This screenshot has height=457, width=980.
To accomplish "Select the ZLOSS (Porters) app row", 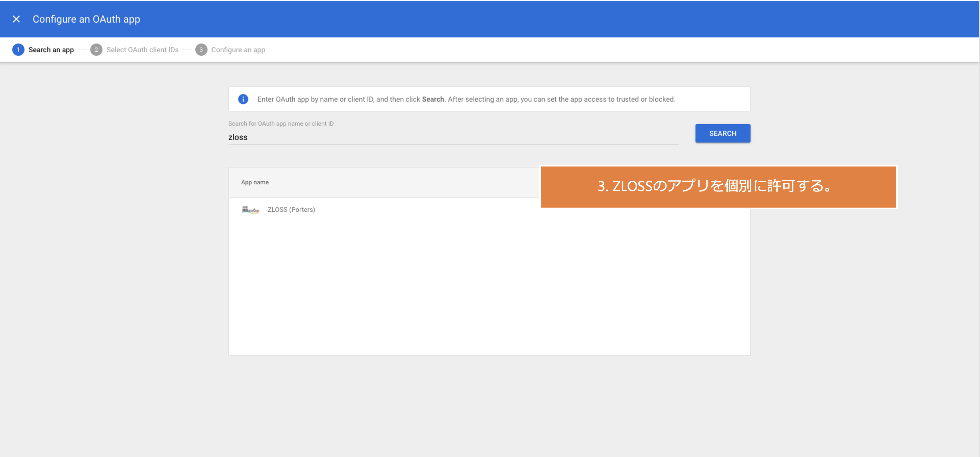I will 489,210.
